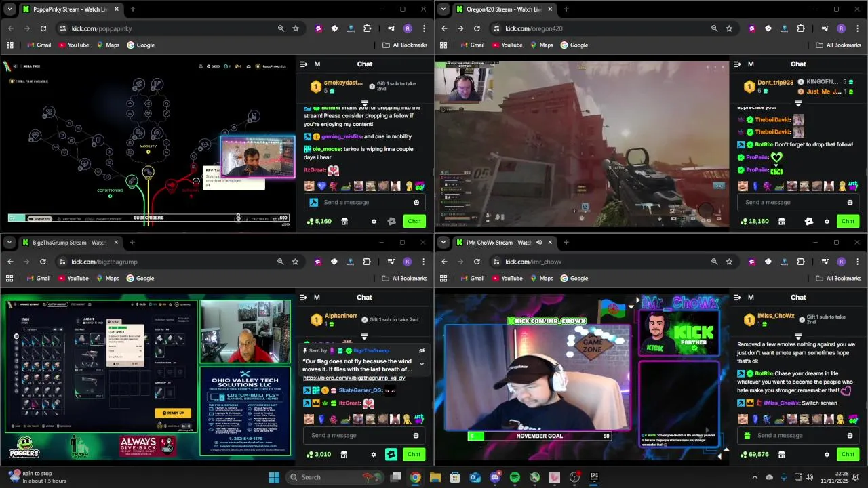Collapse chat panel in Oregon420 window
Screen dimensions: 868x488
[737, 64]
